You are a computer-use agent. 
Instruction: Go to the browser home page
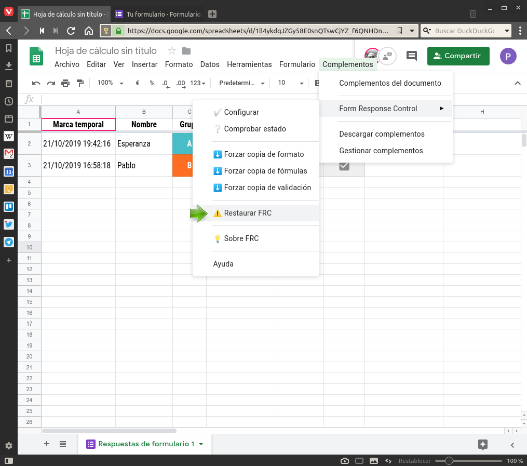(89, 31)
